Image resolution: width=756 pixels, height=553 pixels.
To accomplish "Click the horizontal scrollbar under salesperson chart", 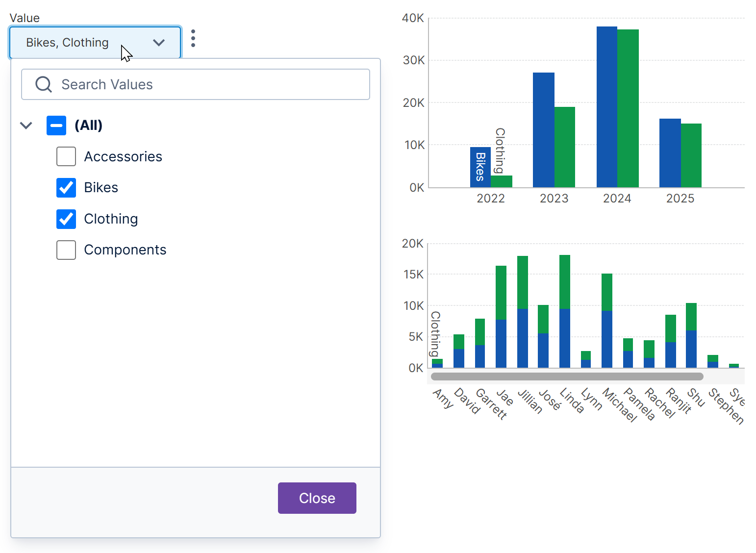I will (x=567, y=377).
